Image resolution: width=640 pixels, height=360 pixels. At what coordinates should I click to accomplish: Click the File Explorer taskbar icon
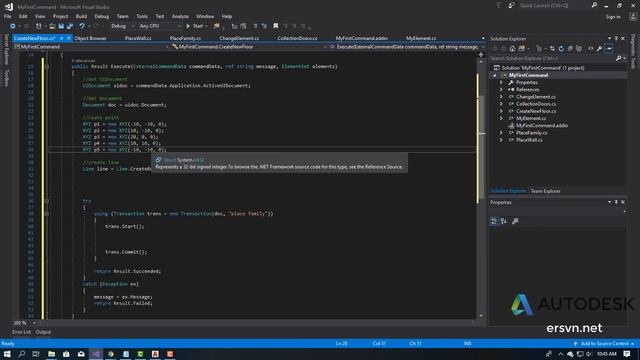(51, 354)
